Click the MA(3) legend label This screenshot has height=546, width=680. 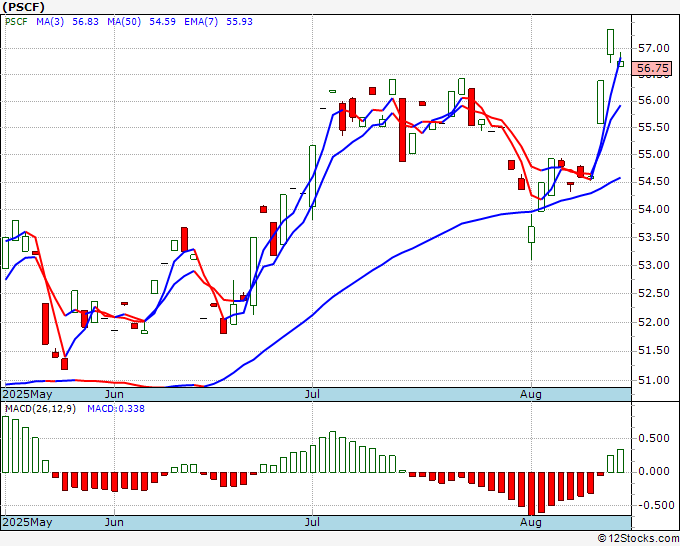coord(50,22)
